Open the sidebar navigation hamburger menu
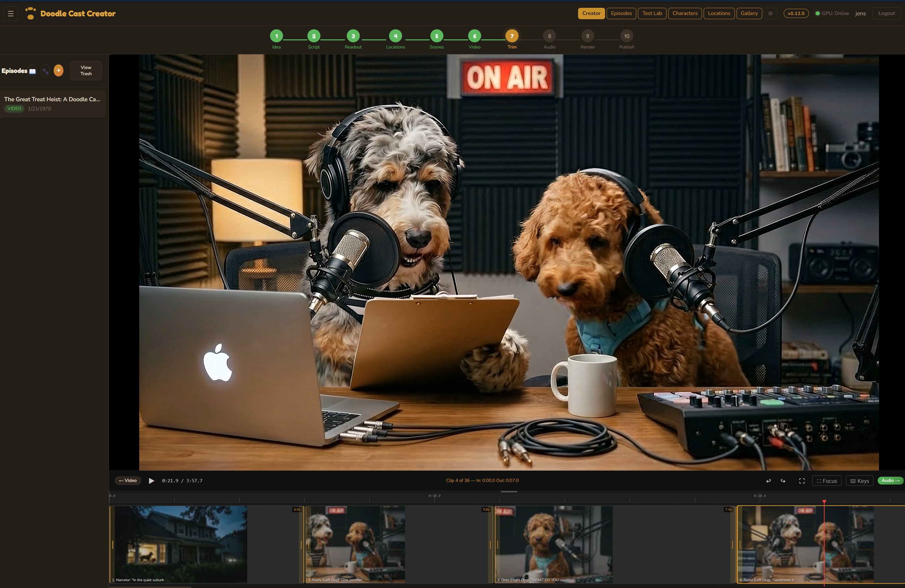The width and height of the screenshot is (905, 588). pos(10,13)
